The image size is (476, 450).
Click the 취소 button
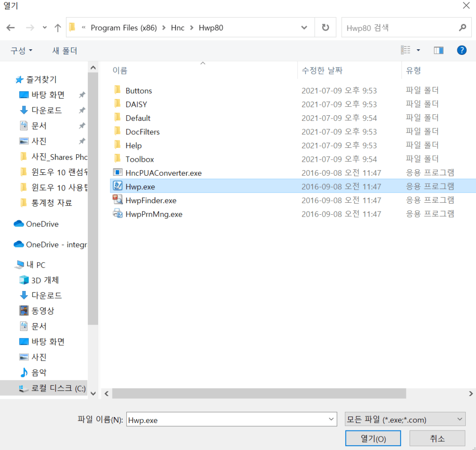[437, 438]
